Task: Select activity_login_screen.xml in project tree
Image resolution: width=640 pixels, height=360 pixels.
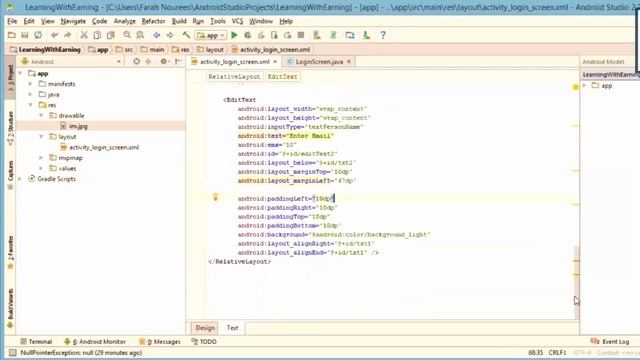Action: point(100,147)
